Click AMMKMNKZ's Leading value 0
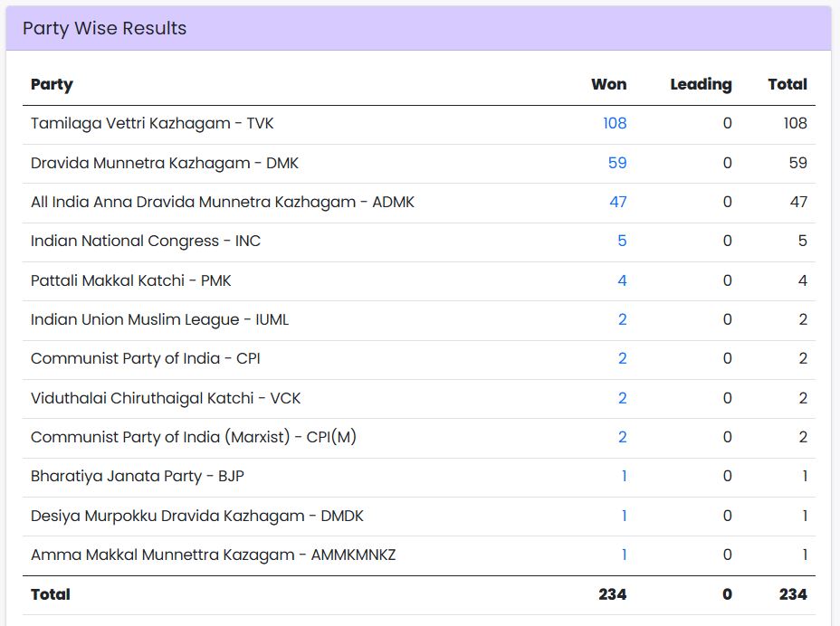 click(727, 555)
